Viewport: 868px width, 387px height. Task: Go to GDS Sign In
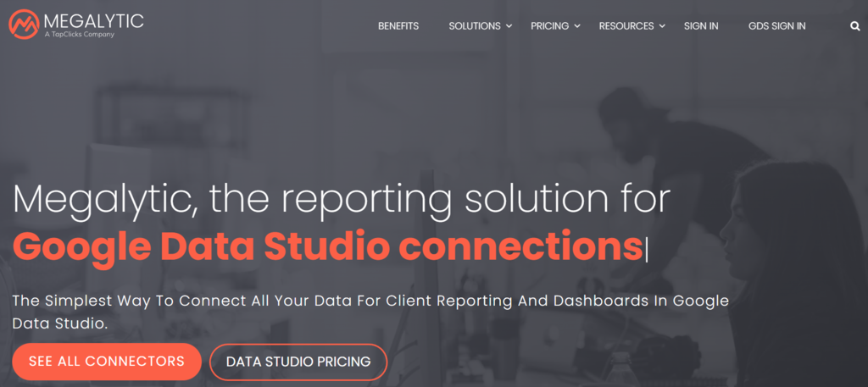[777, 26]
